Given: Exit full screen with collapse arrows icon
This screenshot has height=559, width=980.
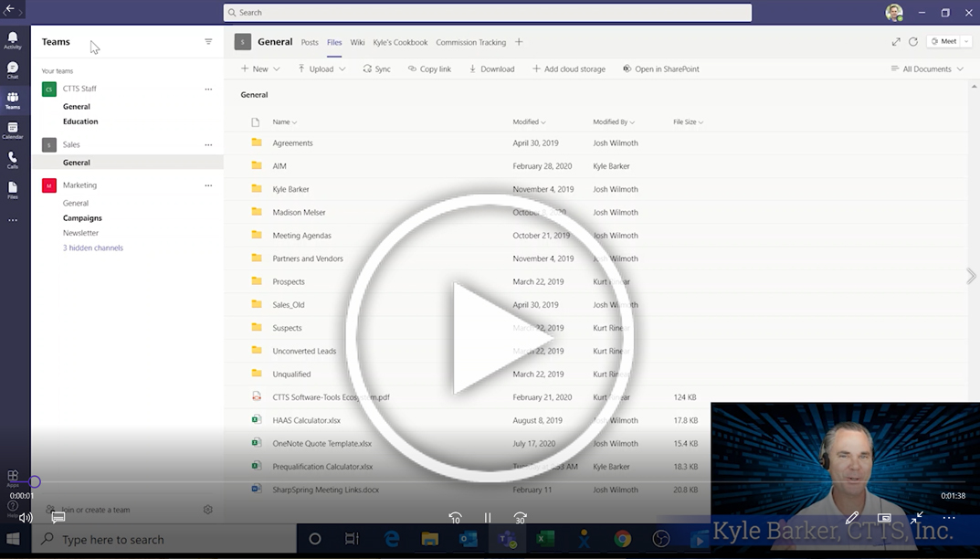Looking at the screenshot, I should tap(916, 518).
